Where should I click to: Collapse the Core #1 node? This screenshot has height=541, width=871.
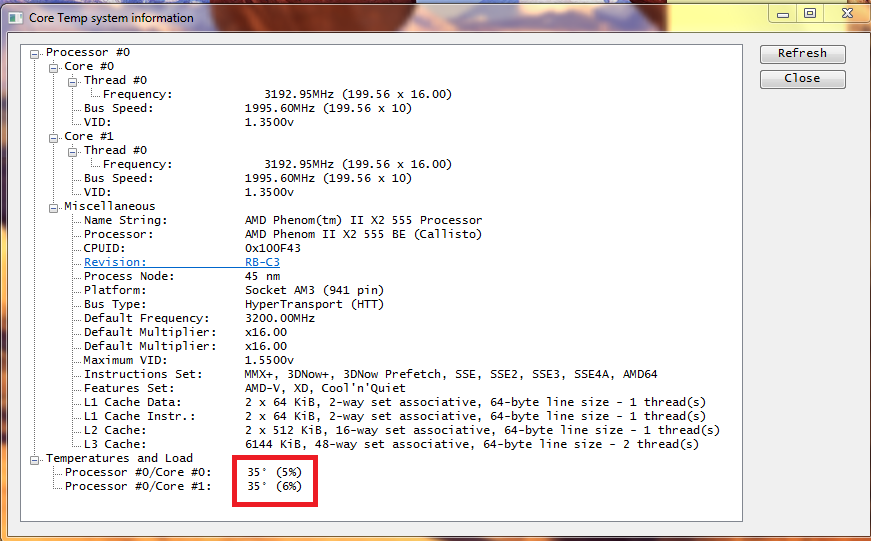(x=53, y=138)
